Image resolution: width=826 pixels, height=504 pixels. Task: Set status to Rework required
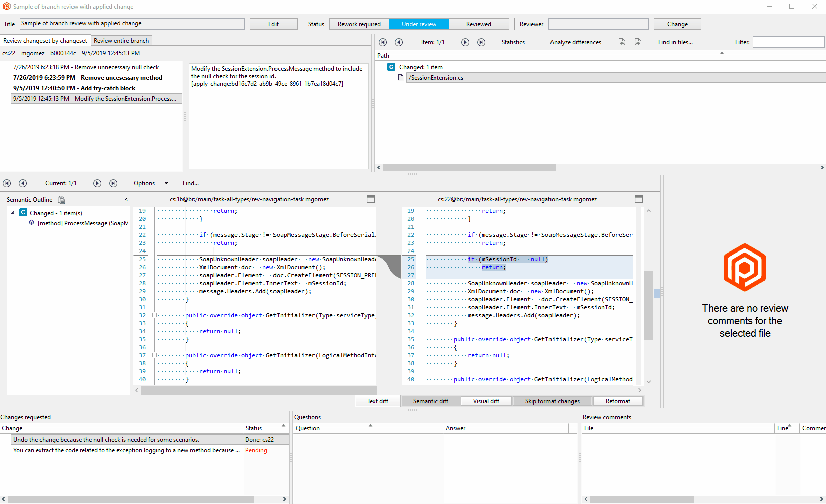click(359, 24)
